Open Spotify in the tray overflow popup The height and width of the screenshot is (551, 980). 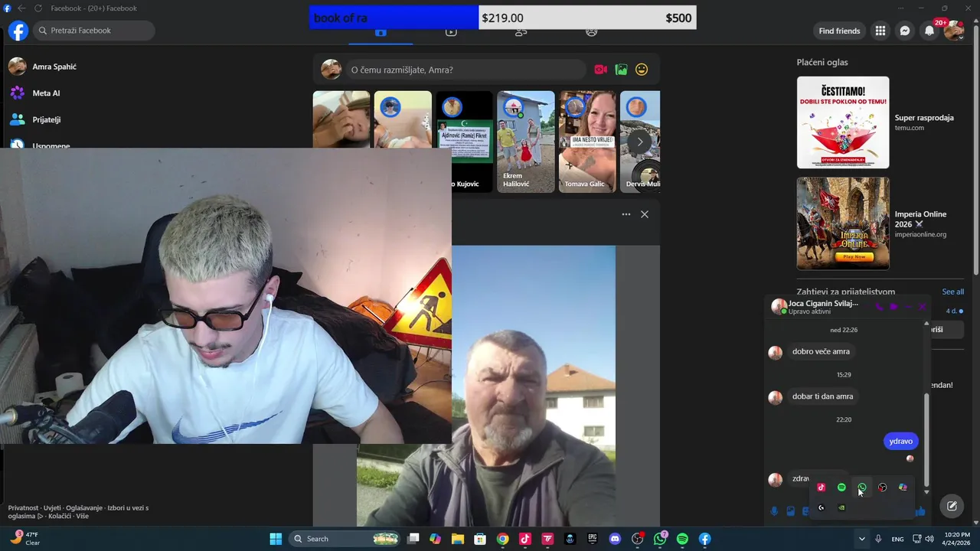(x=841, y=487)
